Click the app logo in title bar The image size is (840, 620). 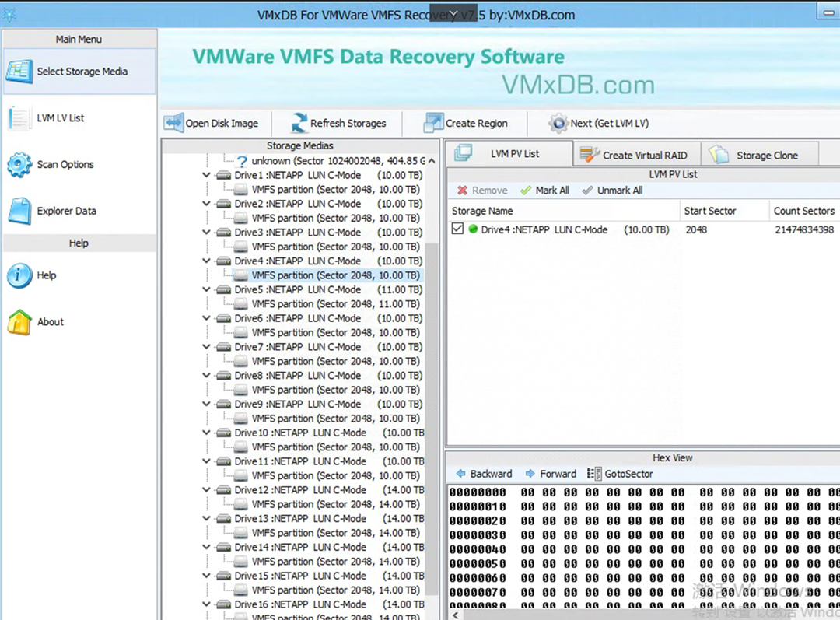click(9, 15)
